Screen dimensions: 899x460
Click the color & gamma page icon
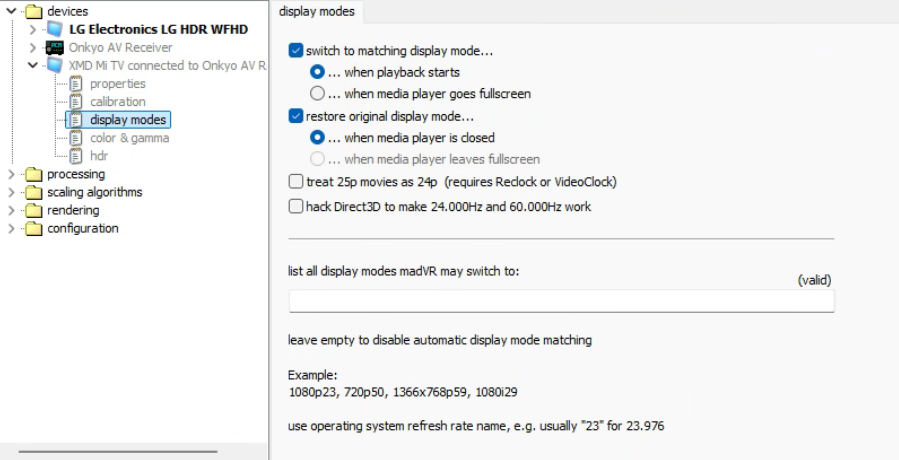[x=75, y=138]
